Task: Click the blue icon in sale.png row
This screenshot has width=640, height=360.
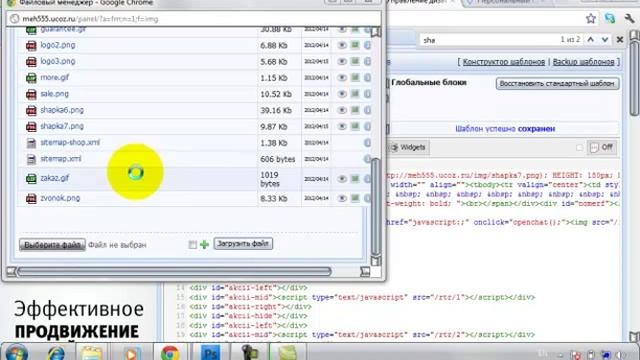Action: 367,94
